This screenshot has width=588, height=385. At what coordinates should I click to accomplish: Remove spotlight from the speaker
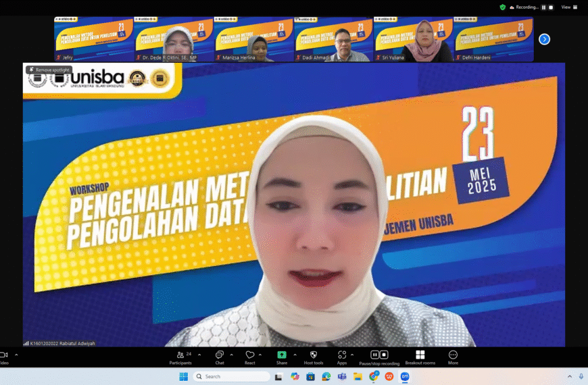[x=49, y=70]
